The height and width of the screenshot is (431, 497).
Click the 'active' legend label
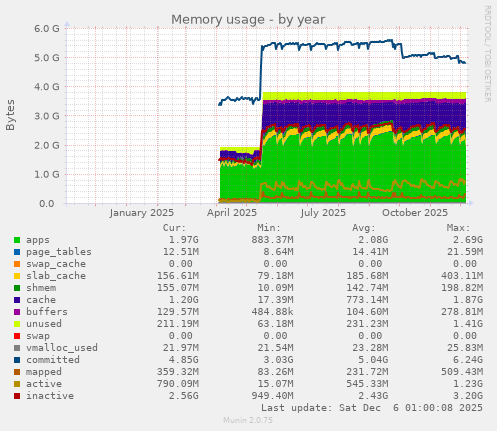pos(44,384)
